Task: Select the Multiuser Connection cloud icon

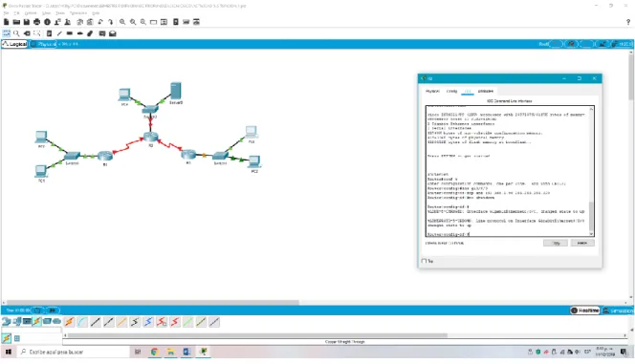Action: [x=57, y=322]
